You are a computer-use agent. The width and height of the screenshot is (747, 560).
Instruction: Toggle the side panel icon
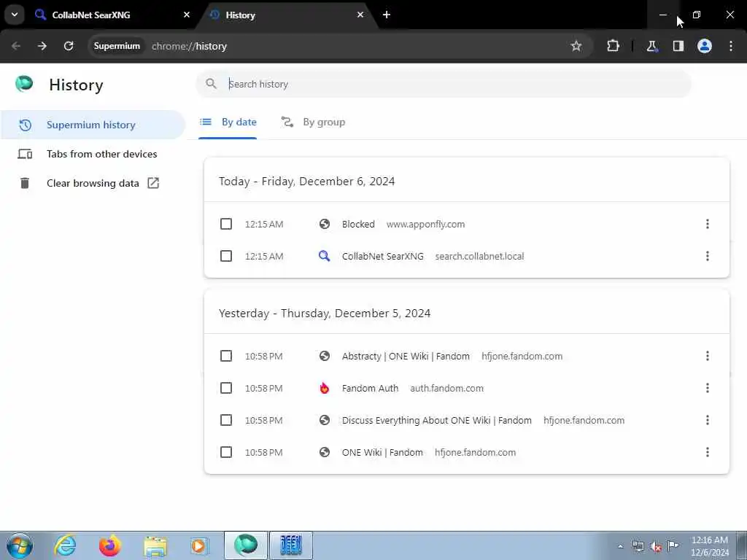coord(678,46)
